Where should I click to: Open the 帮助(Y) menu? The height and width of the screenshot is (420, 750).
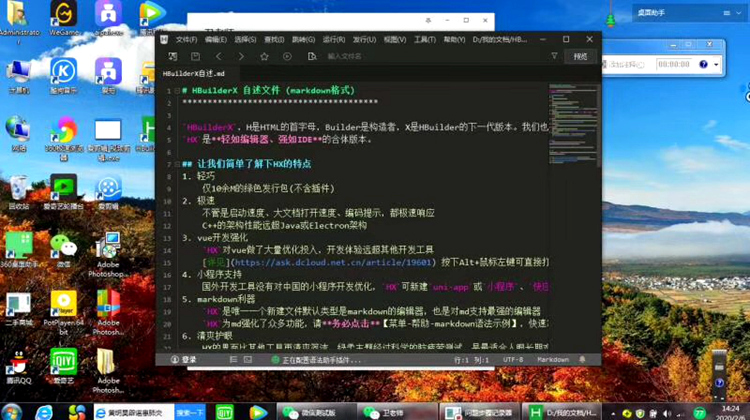click(454, 39)
